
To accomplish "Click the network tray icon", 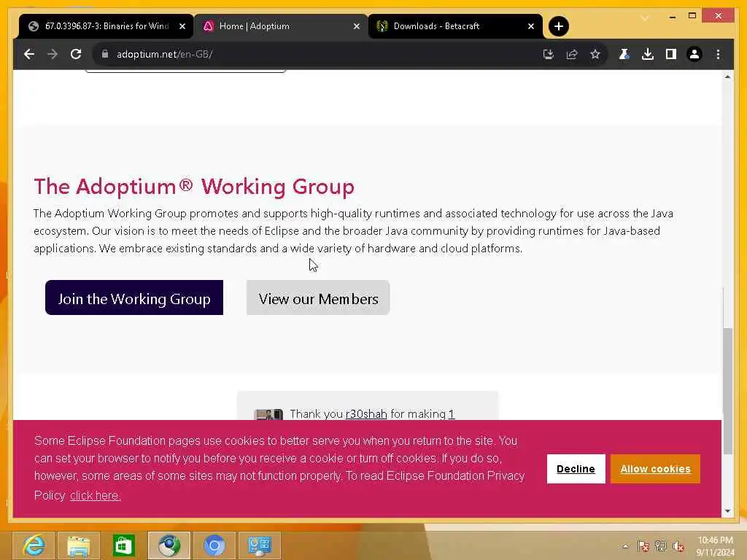I will tap(660, 546).
